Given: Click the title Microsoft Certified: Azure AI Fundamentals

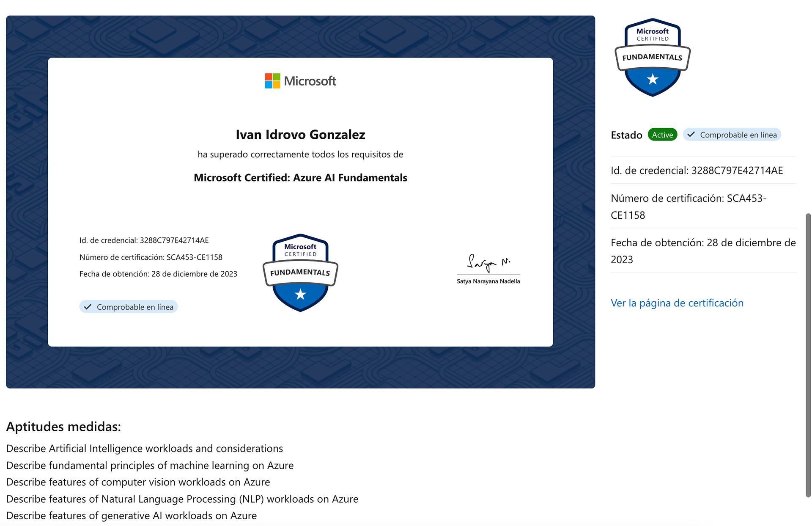Looking at the screenshot, I should tap(300, 178).
